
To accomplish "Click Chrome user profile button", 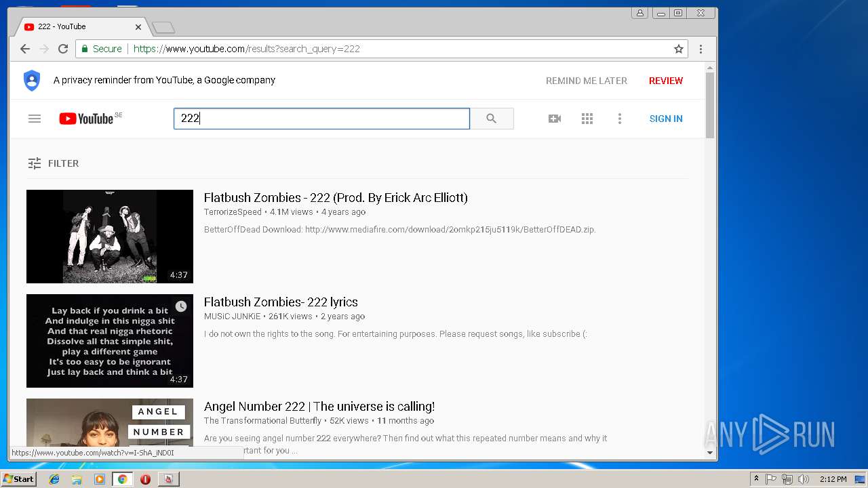I will 639,13.
